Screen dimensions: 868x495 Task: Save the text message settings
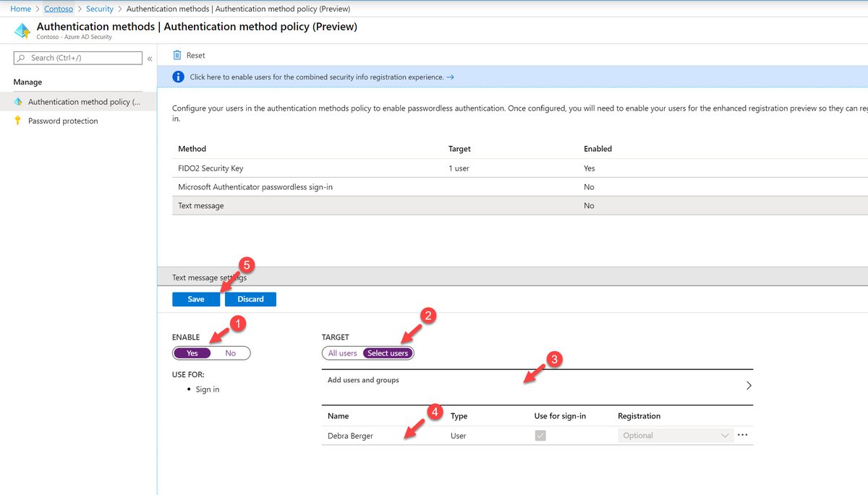[x=195, y=298]
